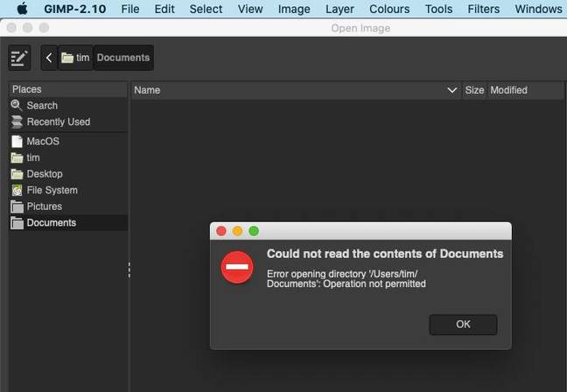Click 'Could not read the contents of Documents' heading
This screenshot has height=392, width=567.
tap(385, 254)
